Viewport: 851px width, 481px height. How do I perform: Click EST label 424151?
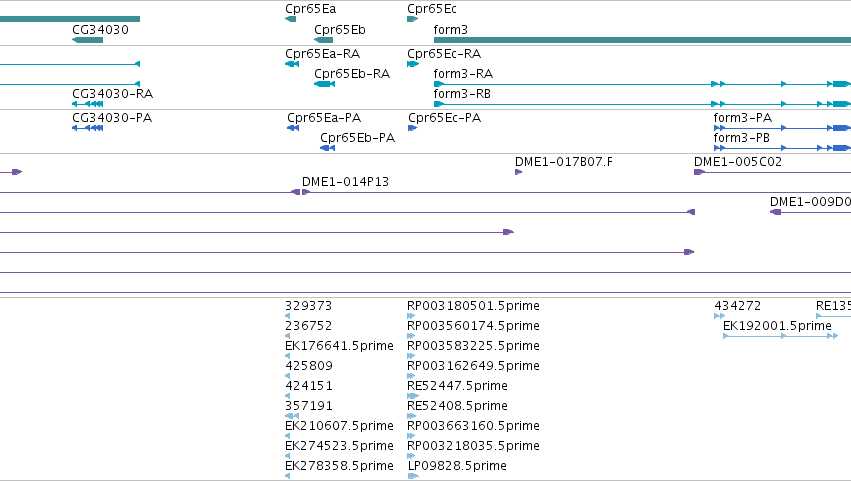(309, 386)
